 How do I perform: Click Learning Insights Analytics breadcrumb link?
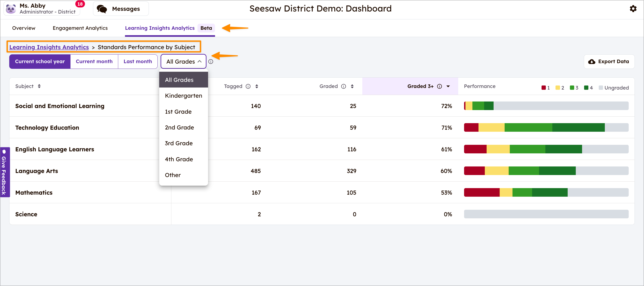(49, 47)
